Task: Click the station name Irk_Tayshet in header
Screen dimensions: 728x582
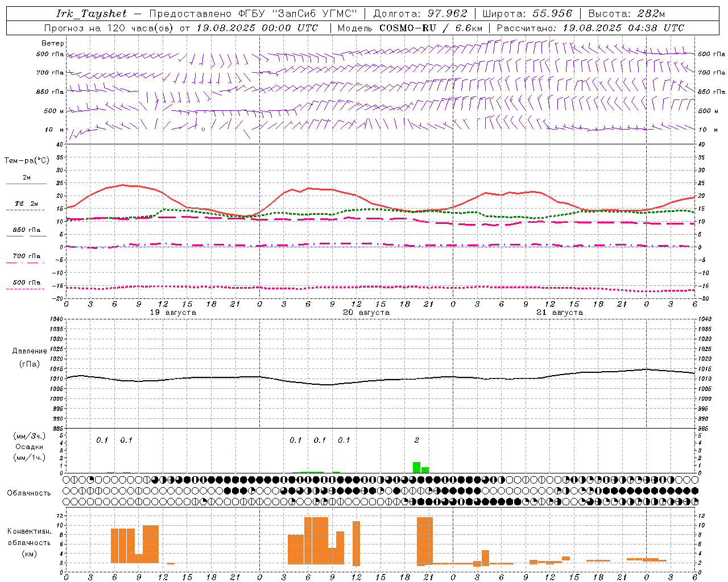Action: click(92, 14)
